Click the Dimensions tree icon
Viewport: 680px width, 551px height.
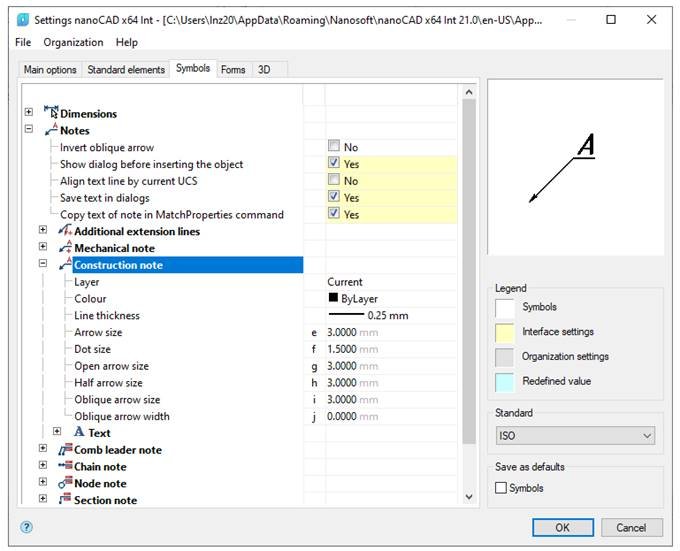click(51, 112)
